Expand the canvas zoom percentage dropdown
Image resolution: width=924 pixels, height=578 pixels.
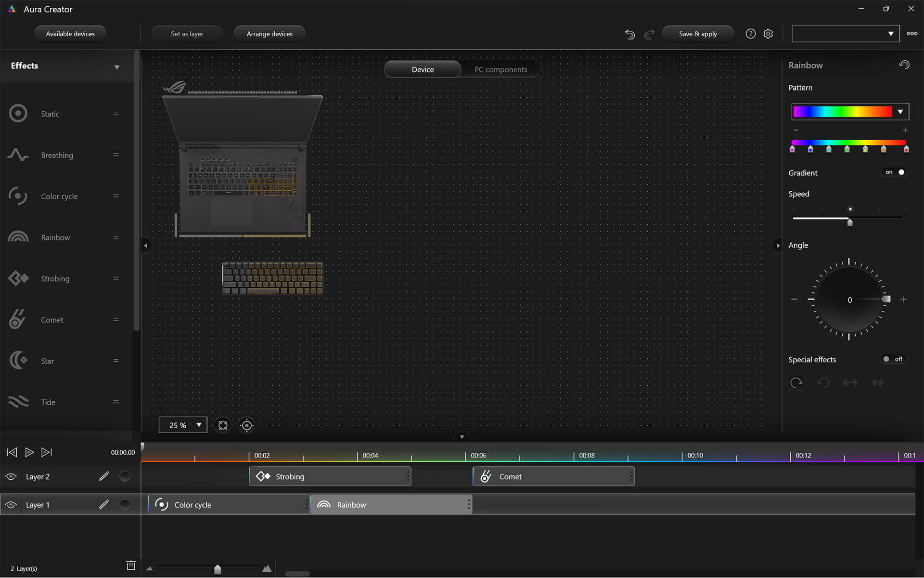pyautogui.click(x=199, y=425)
